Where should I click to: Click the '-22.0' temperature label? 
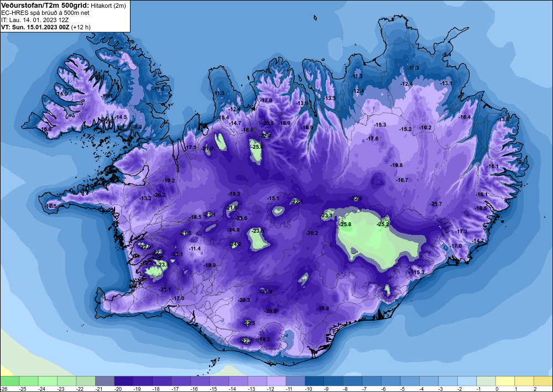pyautogui.click(x=356, y=198)
